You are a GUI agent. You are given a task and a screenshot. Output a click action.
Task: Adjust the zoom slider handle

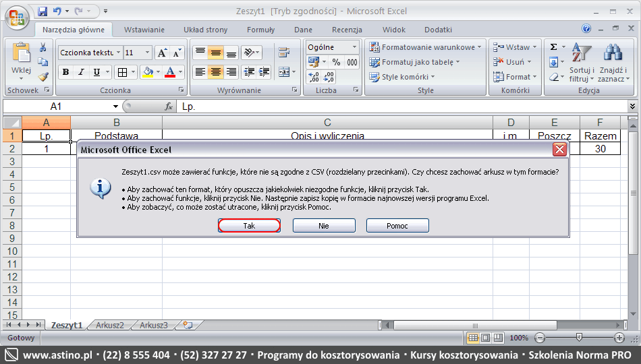(579, 338)
